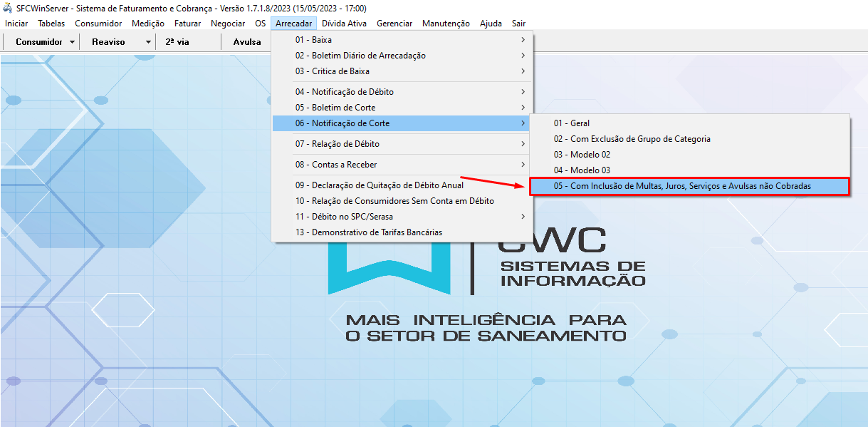This screenshot has width=868, height=427.
Task: Open the Dívida Ativa menu
Action: pos(344,24)
